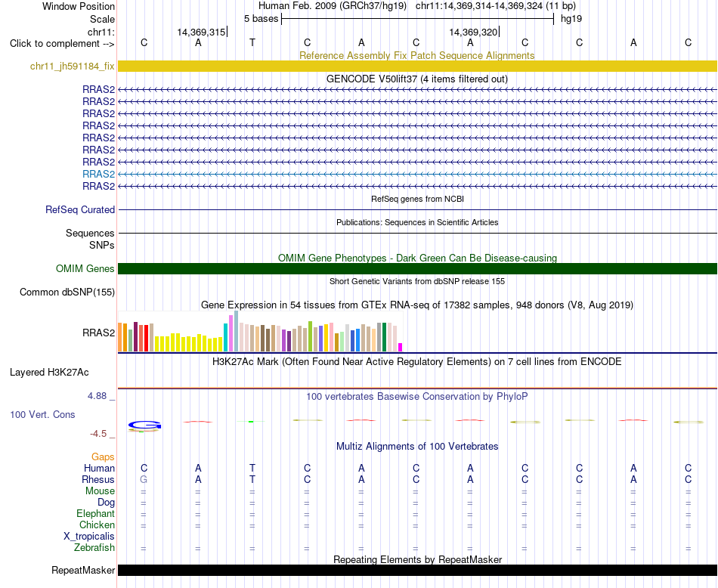Click the Sequences track label
The height and width of the screenshot is (588, 718).
[90, 233]
